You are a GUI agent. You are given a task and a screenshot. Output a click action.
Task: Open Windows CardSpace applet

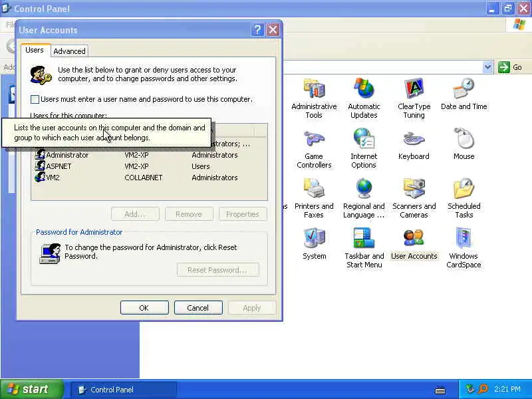pyautogui.click(x=464, y=248)
